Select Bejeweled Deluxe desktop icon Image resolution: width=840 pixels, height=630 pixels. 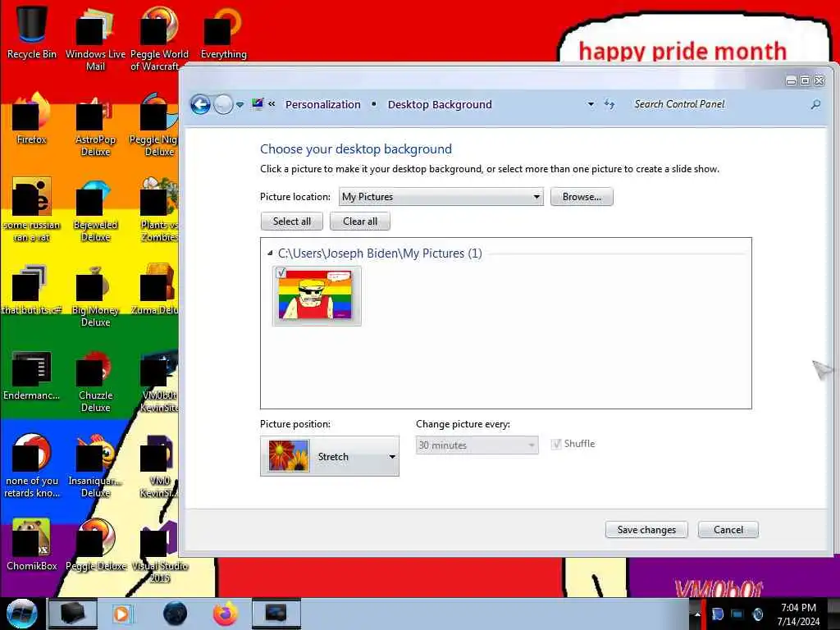pos(95,209)
